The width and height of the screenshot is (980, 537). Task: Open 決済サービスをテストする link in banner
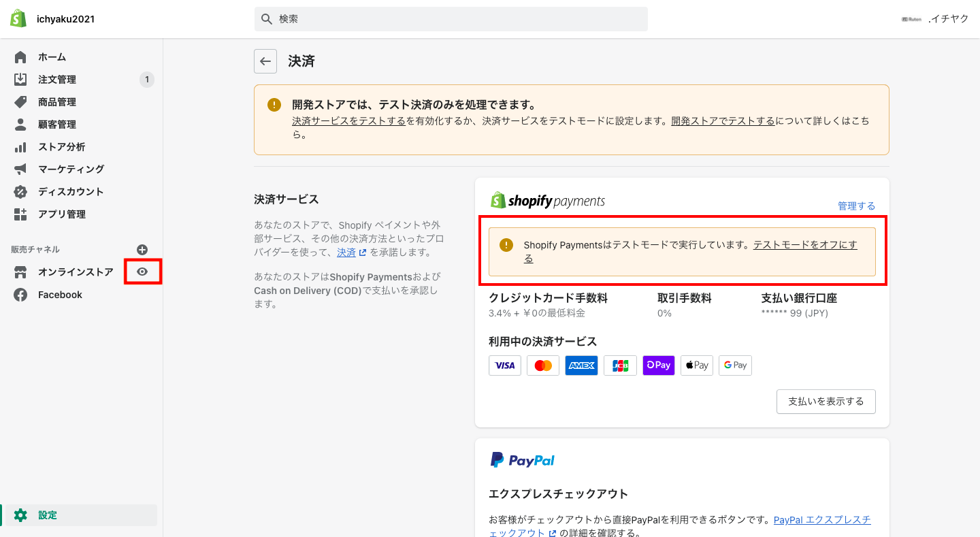[x=348, y=121]
